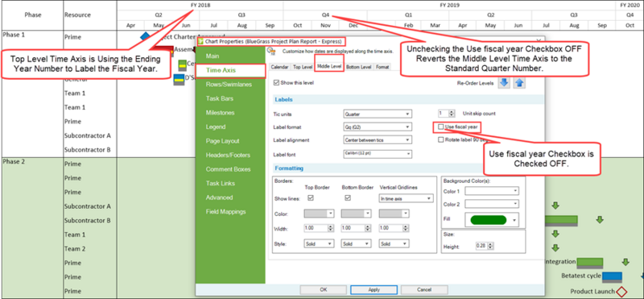
Task: Click the Phase column header in chart
Action: (33, 15)
